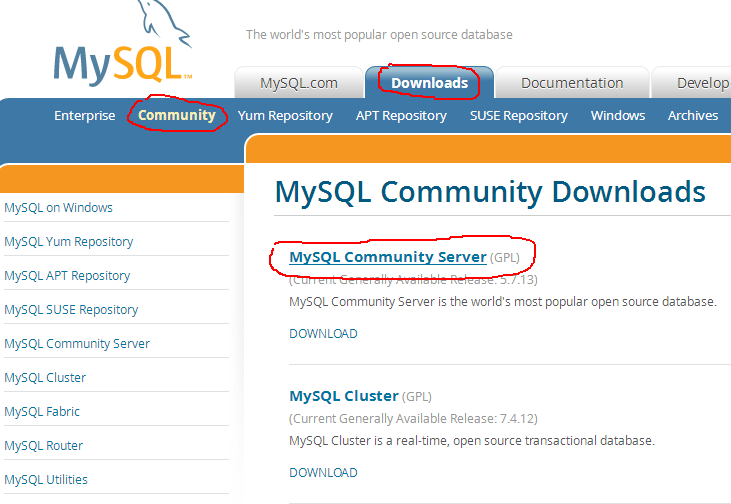Open Yum Repository in the navigation bar

pos(285,116)
